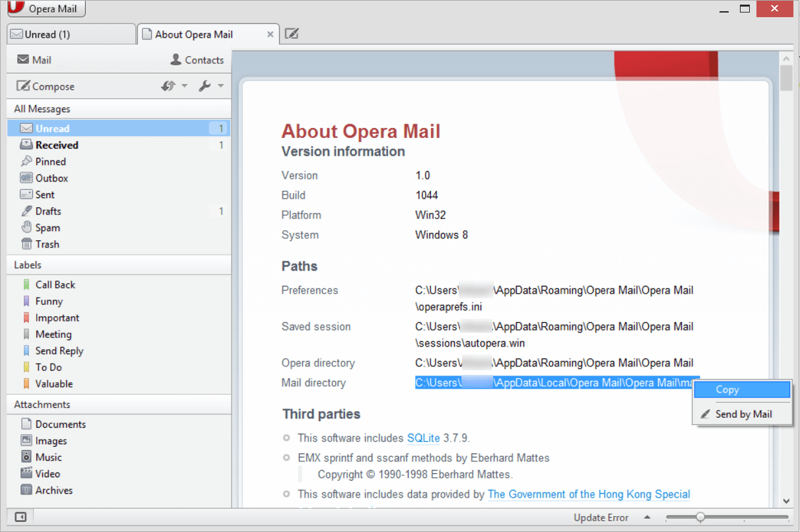Click the green Call Back label marker
The width and height of the screenshot is (800, 532).
(26, 284)
